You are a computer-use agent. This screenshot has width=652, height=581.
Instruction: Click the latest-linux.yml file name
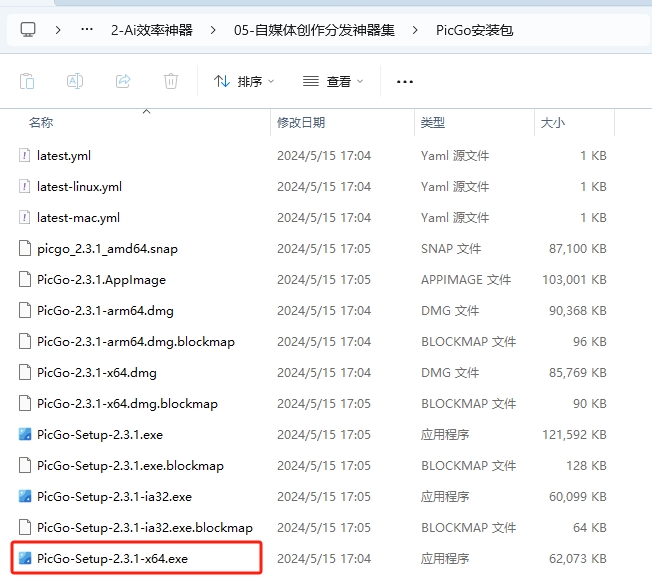point(79,186)
